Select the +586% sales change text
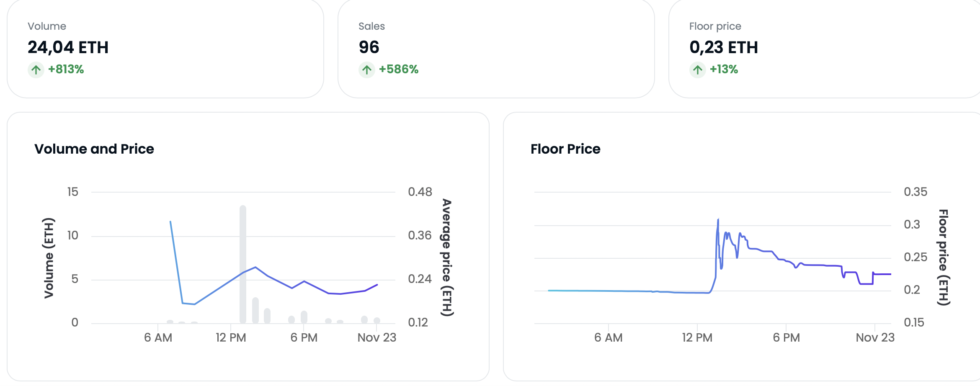Image resolution: width=980 pixels, height=386 pixels. (x=399, y=69)
